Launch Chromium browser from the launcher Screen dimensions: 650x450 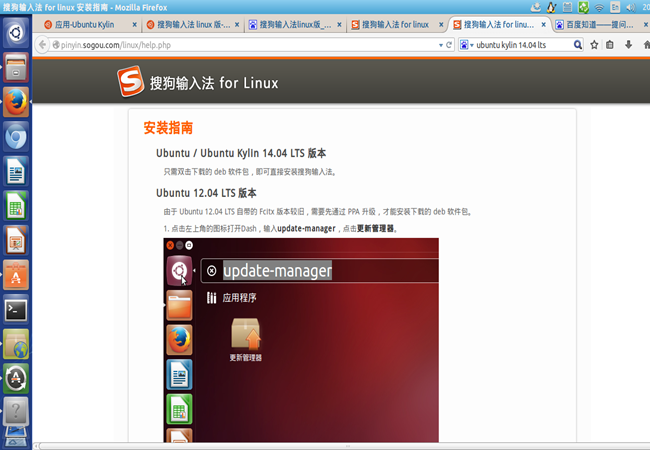[16, 137]
